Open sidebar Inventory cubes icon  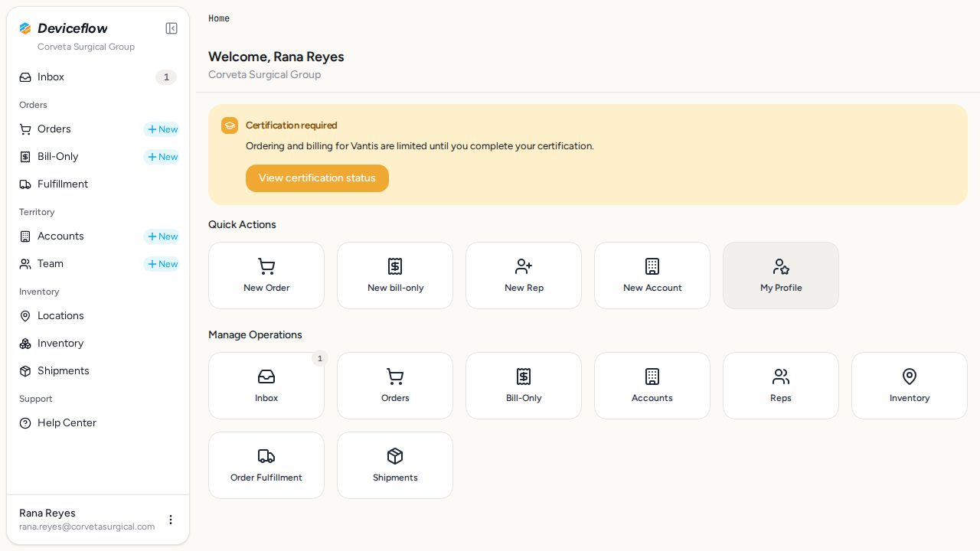(25, 344)
